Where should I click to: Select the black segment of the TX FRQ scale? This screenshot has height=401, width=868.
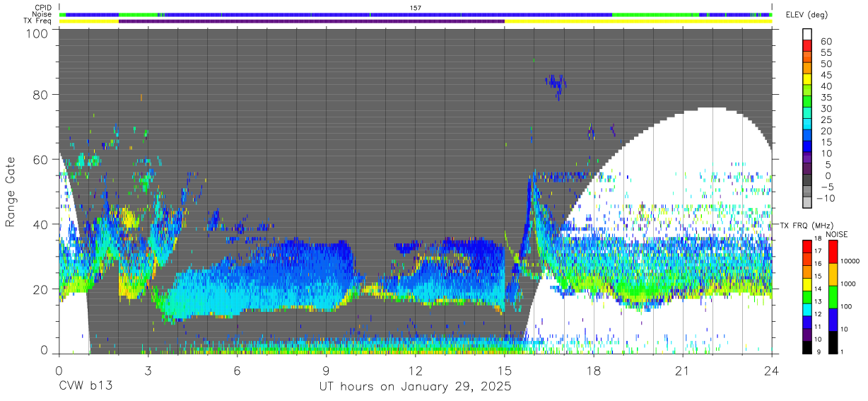(807, 347)
